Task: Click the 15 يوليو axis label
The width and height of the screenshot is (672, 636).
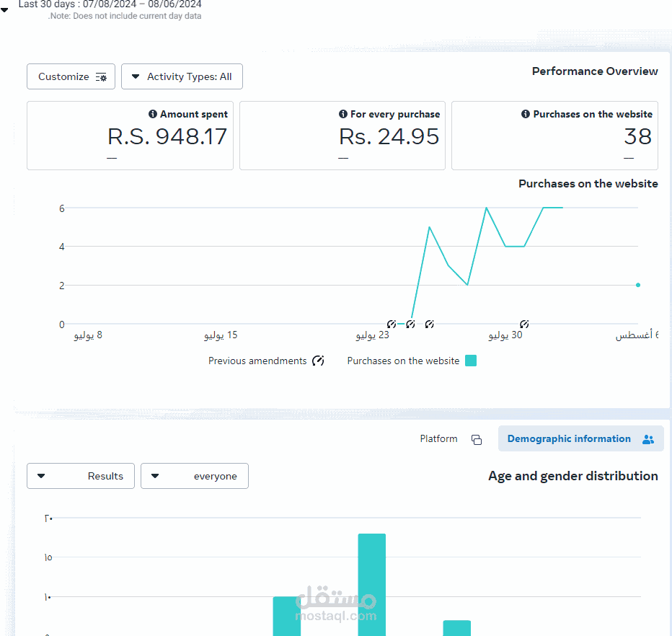Action: (221, 335)
